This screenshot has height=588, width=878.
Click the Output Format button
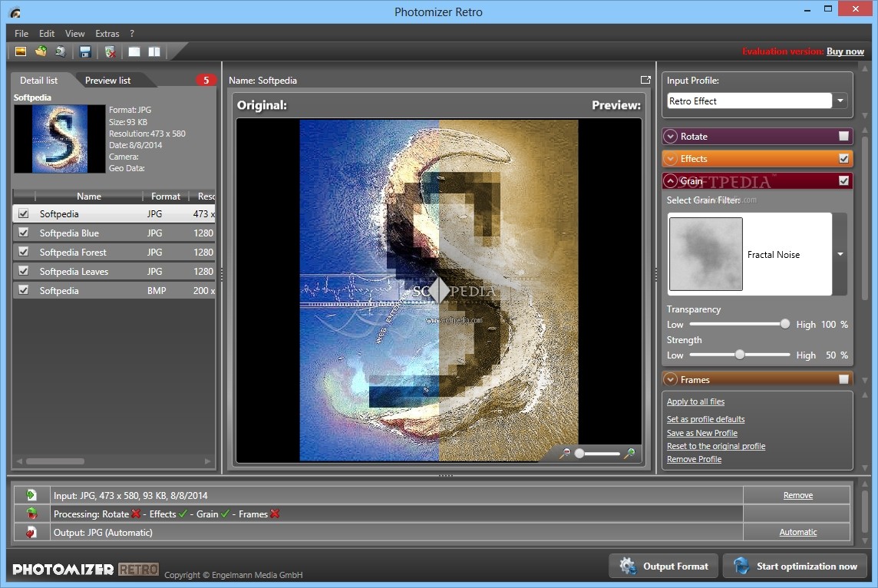pos(664,567)
